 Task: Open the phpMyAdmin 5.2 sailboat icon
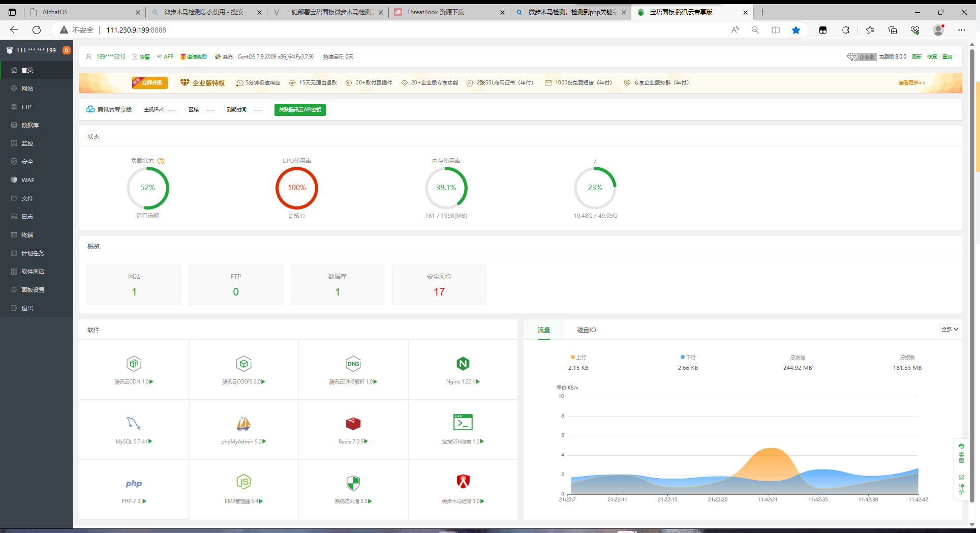point(243,423)
